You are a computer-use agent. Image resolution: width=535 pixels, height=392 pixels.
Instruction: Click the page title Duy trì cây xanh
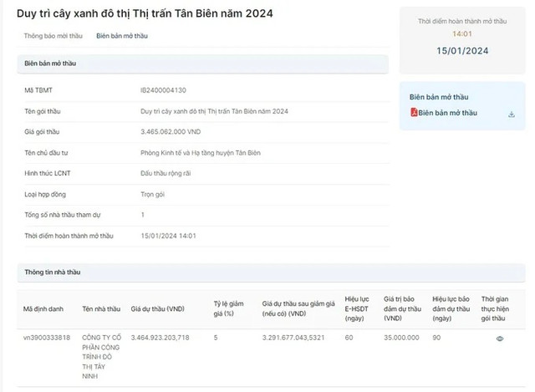click(x=145, y=13)
